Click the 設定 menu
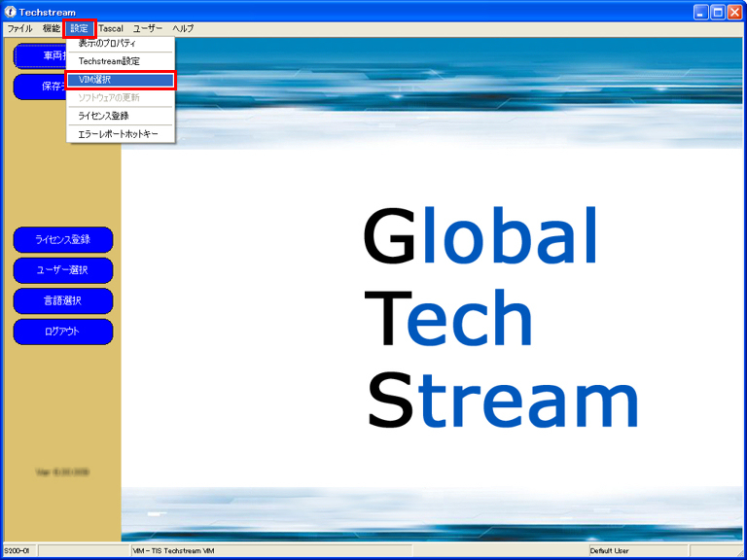The image size is (747, 560). pyautogui.click(x=80, y=28)
